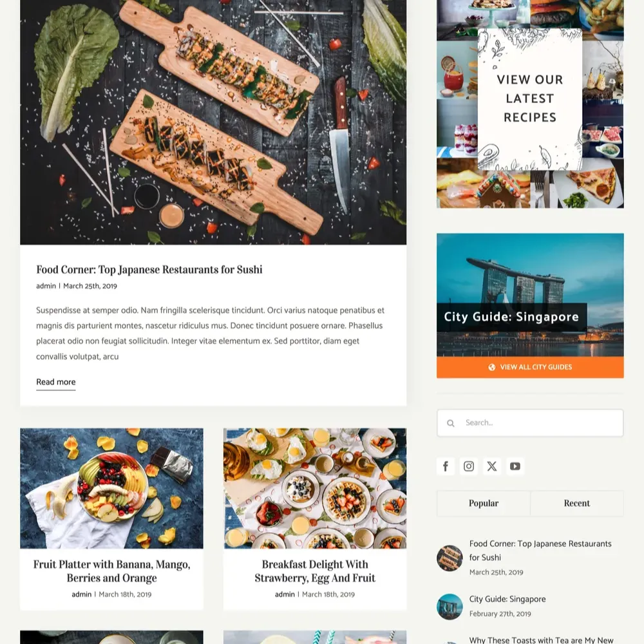
Task: Click the globe icon beside View All City Guides
Action: tap(491, 367)
